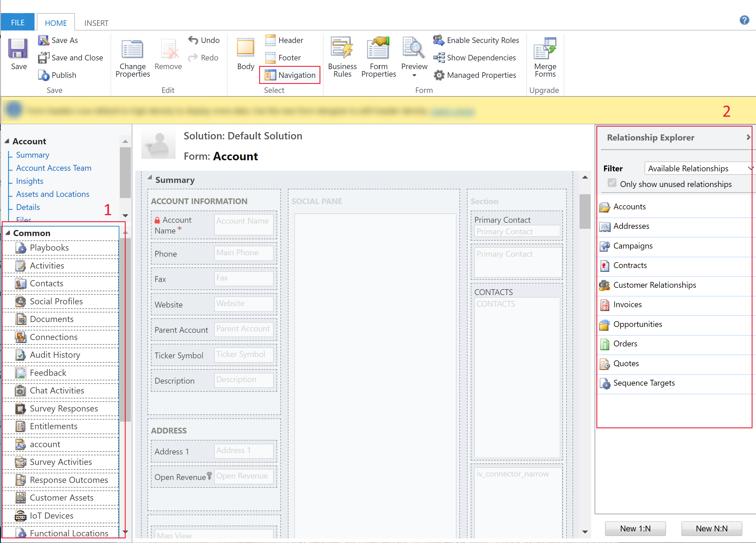Select the INSERT ribbon tab
Screen dimensions: 756x543
96,6
